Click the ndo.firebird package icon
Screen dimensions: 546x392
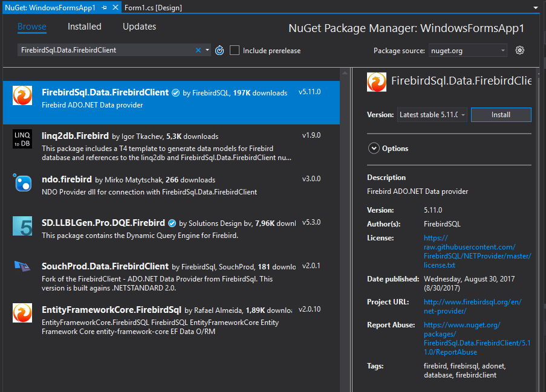point(22,182)
